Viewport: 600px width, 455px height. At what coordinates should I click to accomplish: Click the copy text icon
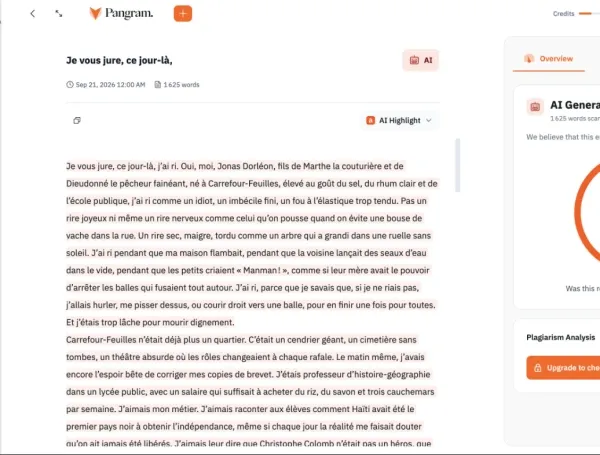pos(77,121)
